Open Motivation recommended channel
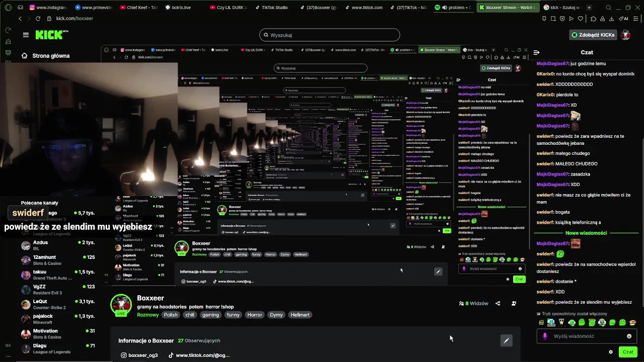This screenshot has width=644, height=362. [x=58, y=334]
